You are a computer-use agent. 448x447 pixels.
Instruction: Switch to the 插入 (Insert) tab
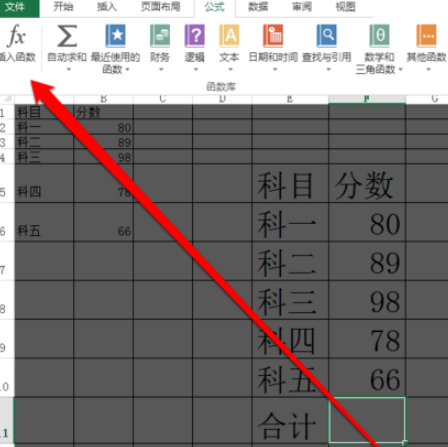(x=107, y=7)
